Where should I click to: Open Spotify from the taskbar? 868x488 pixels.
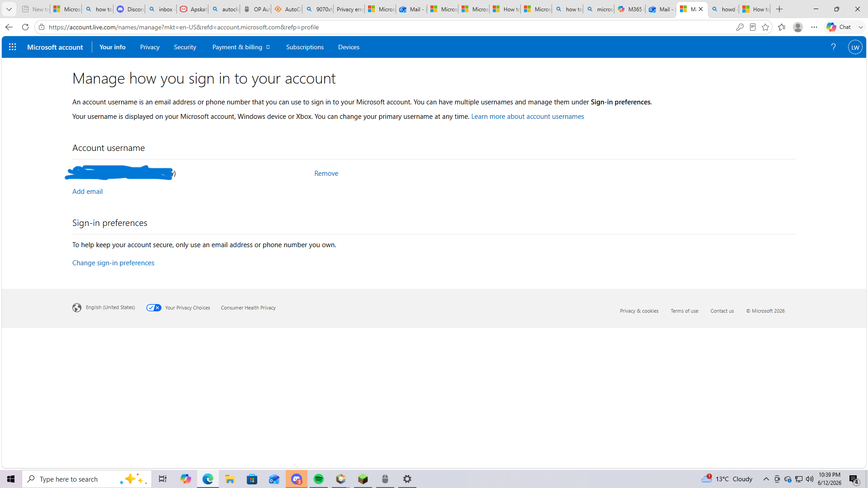318,479
